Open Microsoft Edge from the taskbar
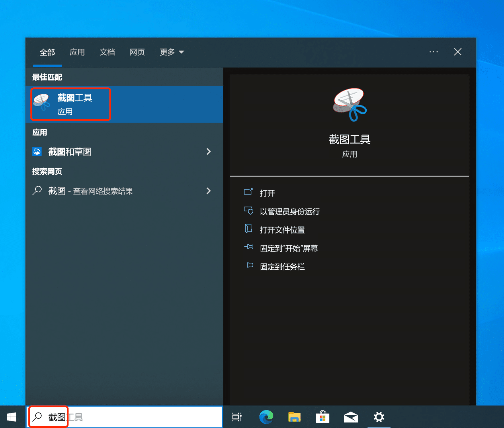 click(x=266, y=417)
